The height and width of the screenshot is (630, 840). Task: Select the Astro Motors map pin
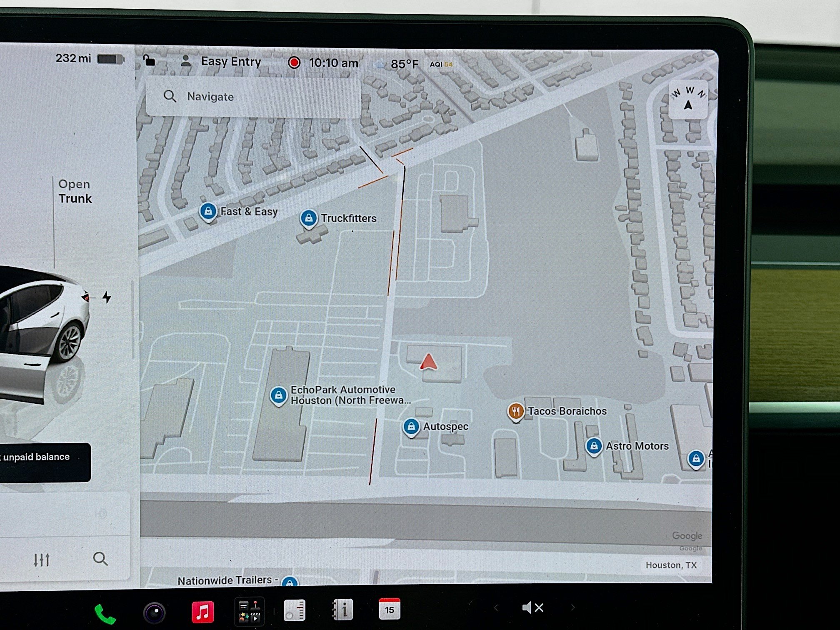point(594,447)
